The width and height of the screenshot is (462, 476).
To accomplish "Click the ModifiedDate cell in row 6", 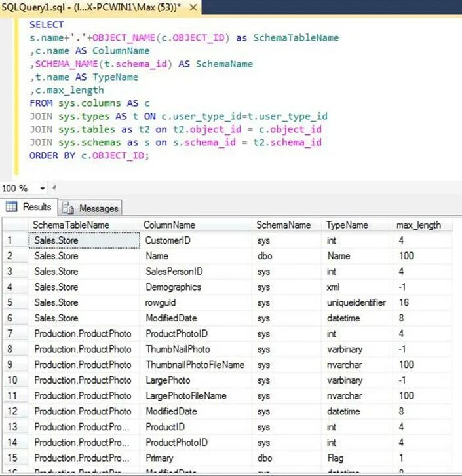I will tap(196, 318).
